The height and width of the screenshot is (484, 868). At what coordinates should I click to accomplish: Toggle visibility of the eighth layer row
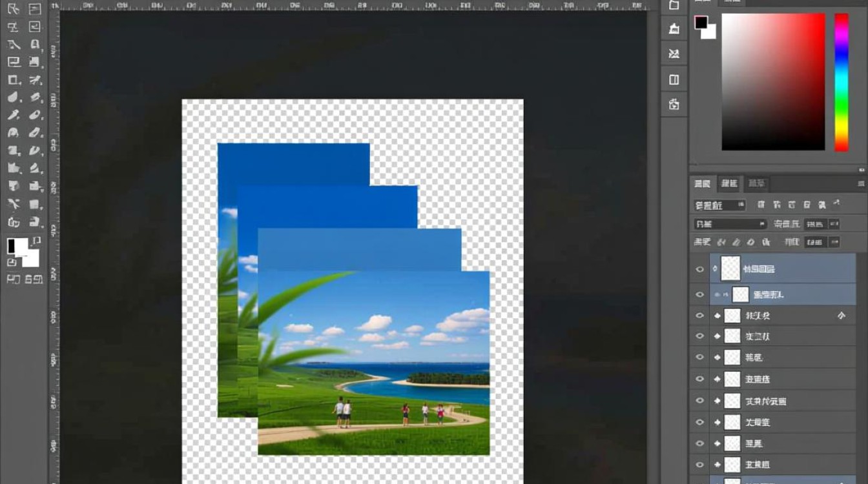click(x=699, y=423)
